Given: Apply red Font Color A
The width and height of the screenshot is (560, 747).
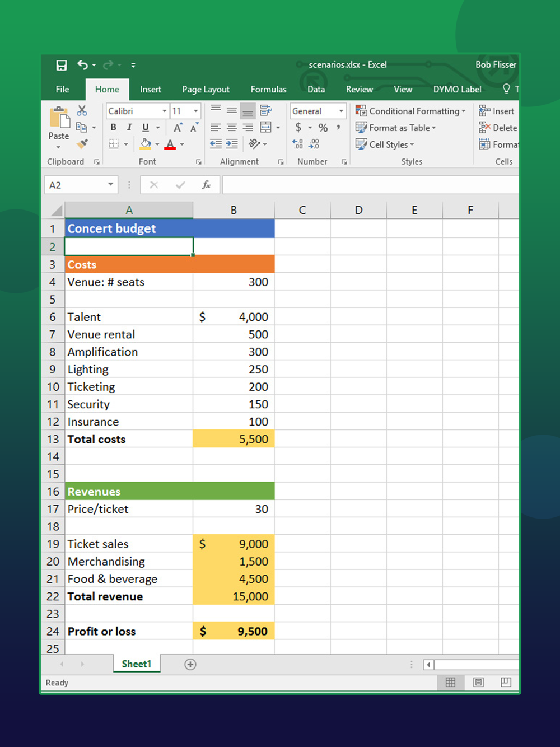Looking at the screenshot, I should tap(171, 144).
